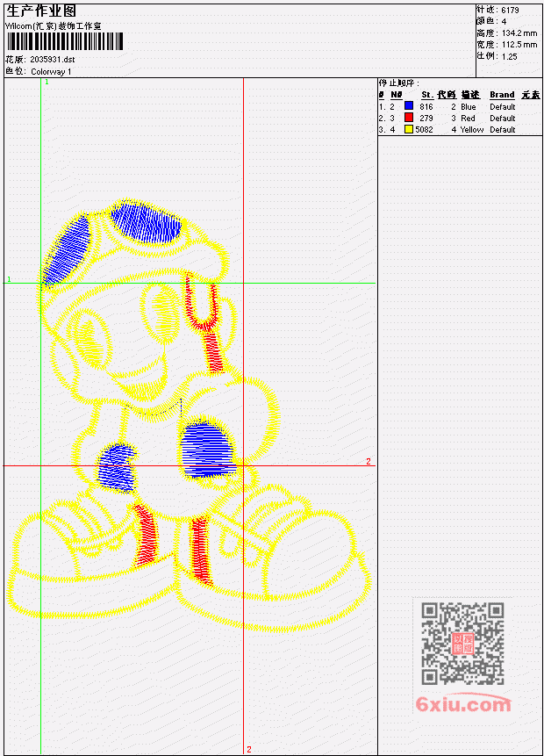Click the large blue oval on the cap top
Viewport: 544px width, 756px height.
coord(146,223)
